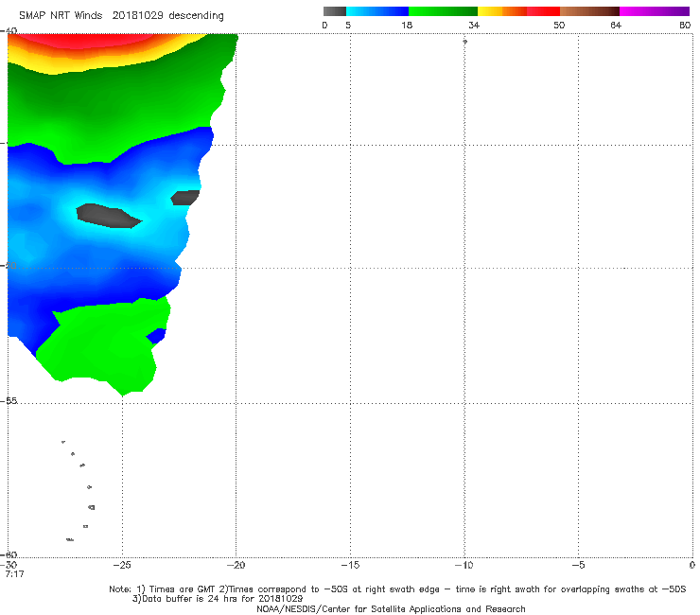
Task: Click the longitude axis label "-30"
Action: (x=9, y=565)
